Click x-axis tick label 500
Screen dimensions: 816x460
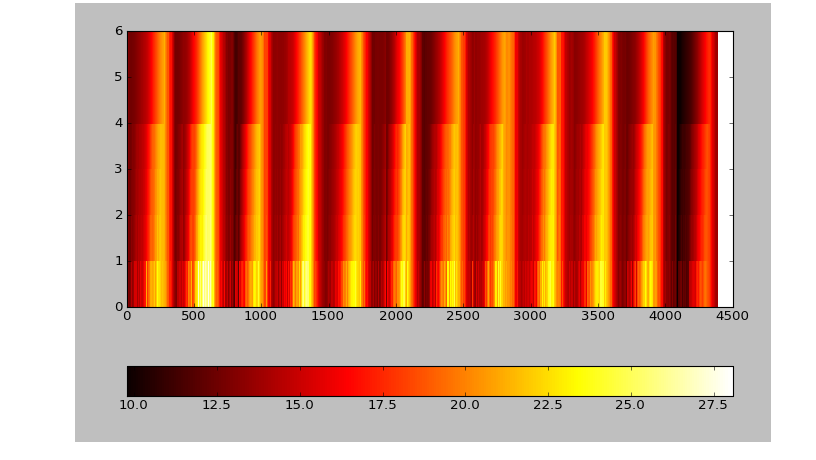[193, 316]
